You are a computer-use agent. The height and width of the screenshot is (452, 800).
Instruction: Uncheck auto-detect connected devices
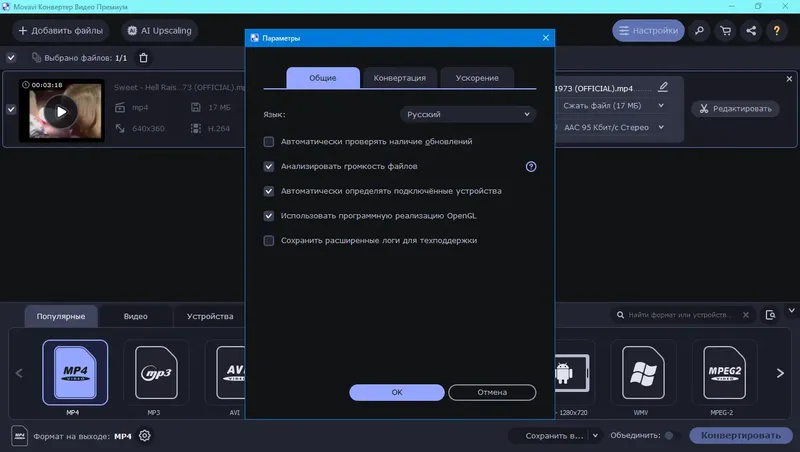[268, 191]
